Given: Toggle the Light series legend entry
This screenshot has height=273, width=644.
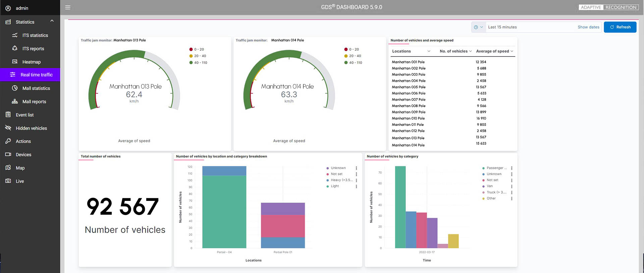Looking at the screenshot, I should pyautogui.click(x=335, y=186).
